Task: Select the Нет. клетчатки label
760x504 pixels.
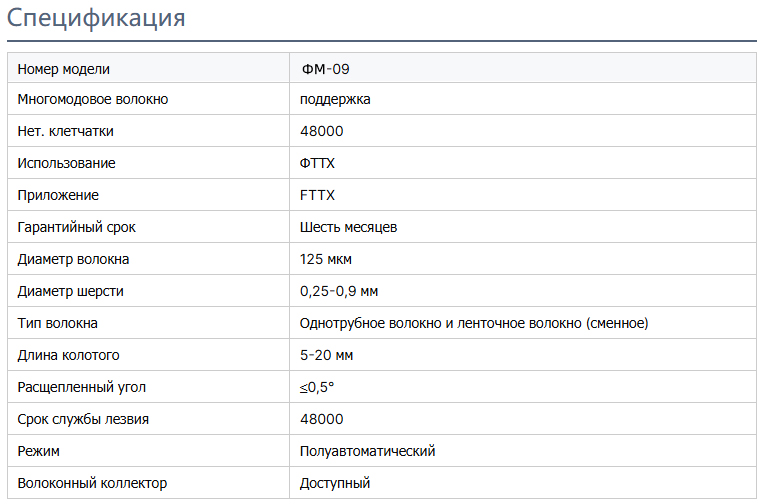Action: pyautogui.click(x=65, y=131)
